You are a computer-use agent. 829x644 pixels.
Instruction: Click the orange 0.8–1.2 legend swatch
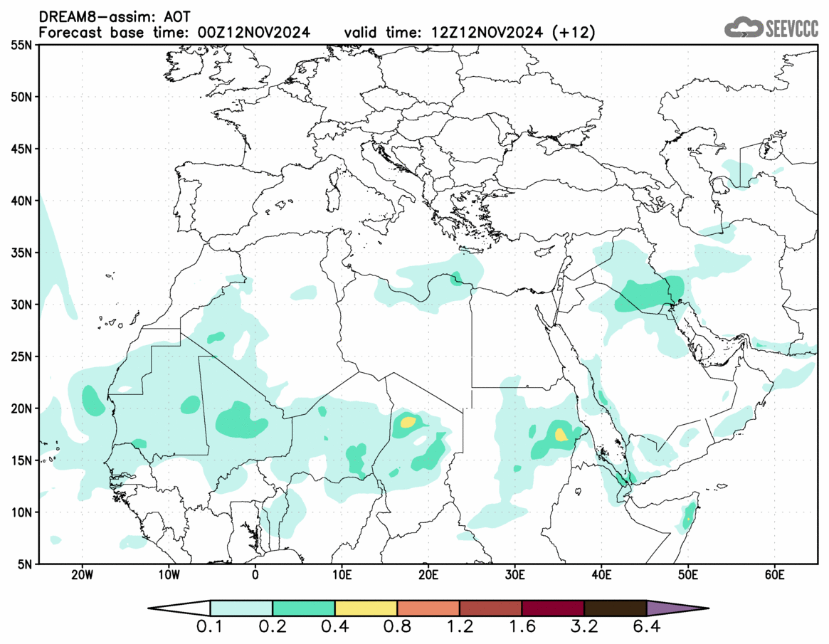[428, 608]
